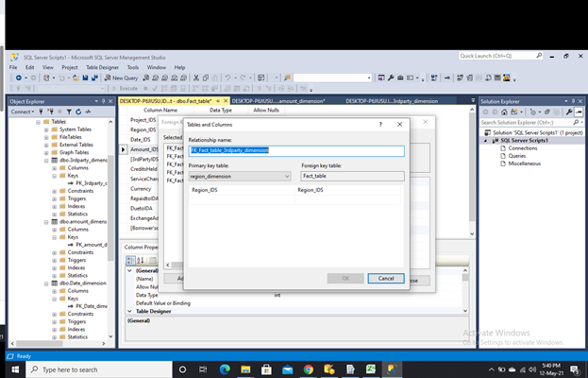Select the Queries folder in Solution Explorer
Image resolution: width=588 pixels, height=378 pixels.
pos(517,156)
